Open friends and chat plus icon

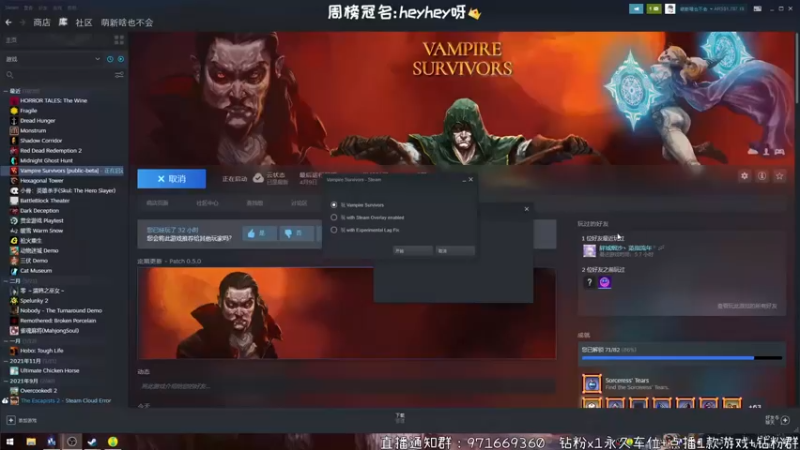pos(785,420)
